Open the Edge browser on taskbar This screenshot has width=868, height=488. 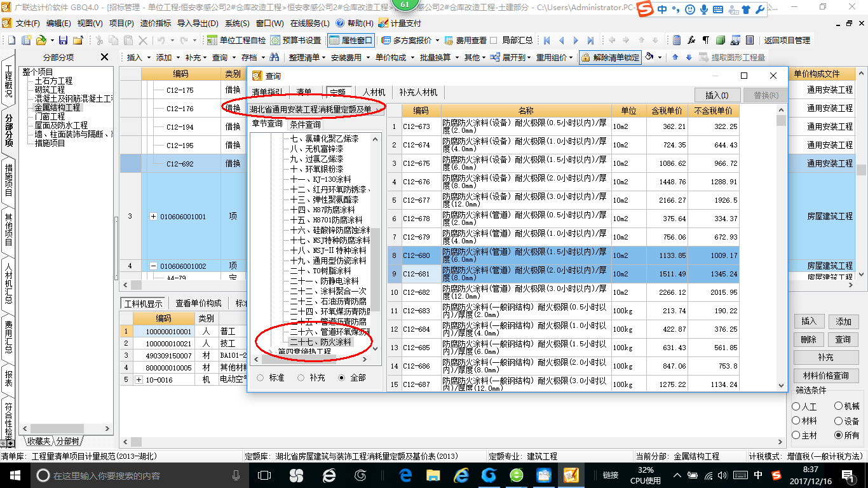(x=406, y=475)
